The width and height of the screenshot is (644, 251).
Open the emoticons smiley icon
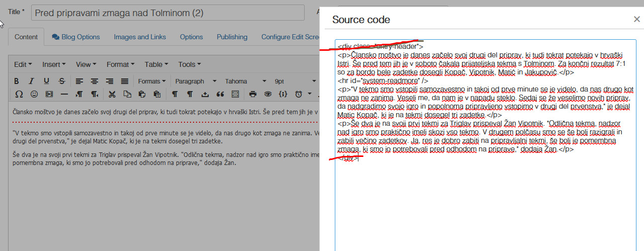tap(34, 94)
